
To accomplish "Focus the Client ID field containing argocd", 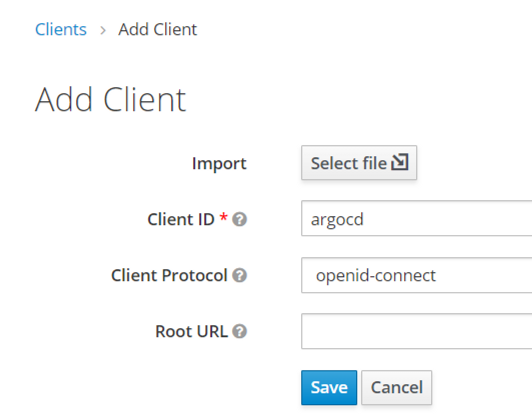I will coord(417,219).
